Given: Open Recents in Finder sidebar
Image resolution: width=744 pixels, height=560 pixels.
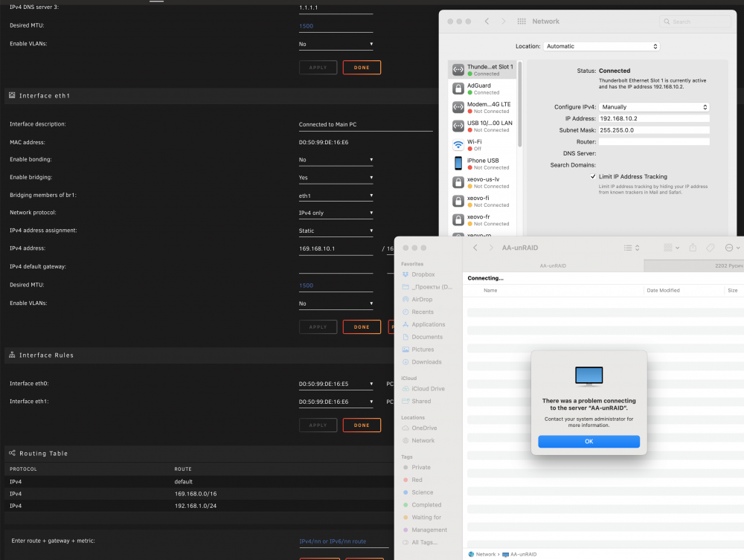Looking at the screenshot, I should (423, 312).
